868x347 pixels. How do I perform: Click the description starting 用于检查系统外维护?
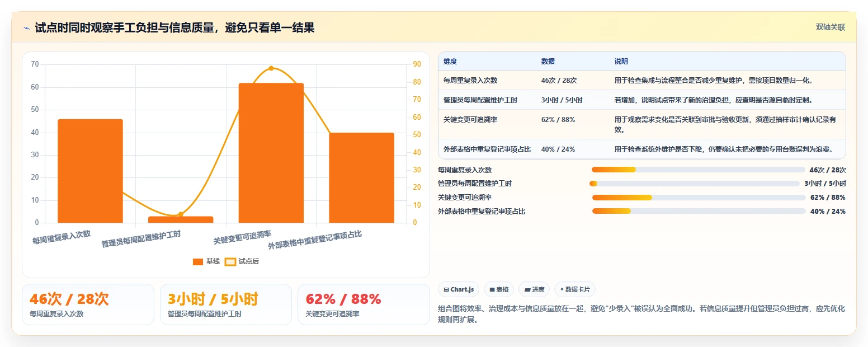pyautogui.click(x=724, y=149)
